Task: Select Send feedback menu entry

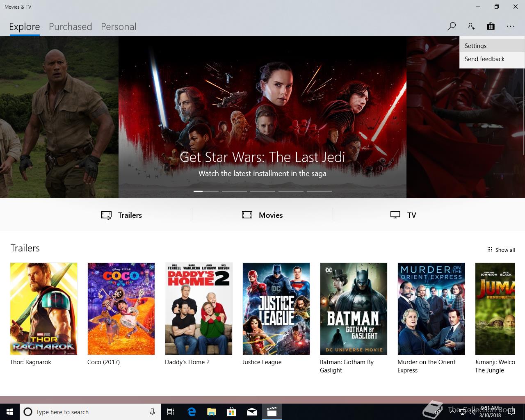Action: coord(492,59)
